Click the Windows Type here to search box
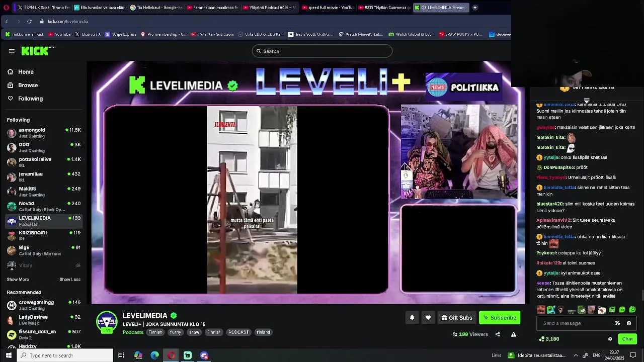This screenshot has width=644, height=362. click(65, 355)
